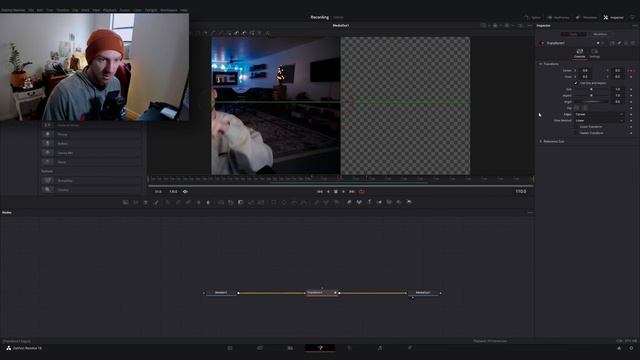Screen dimensions: 640x360
Task: Add a Merge node from toolbar
Action: click(221, 202)
